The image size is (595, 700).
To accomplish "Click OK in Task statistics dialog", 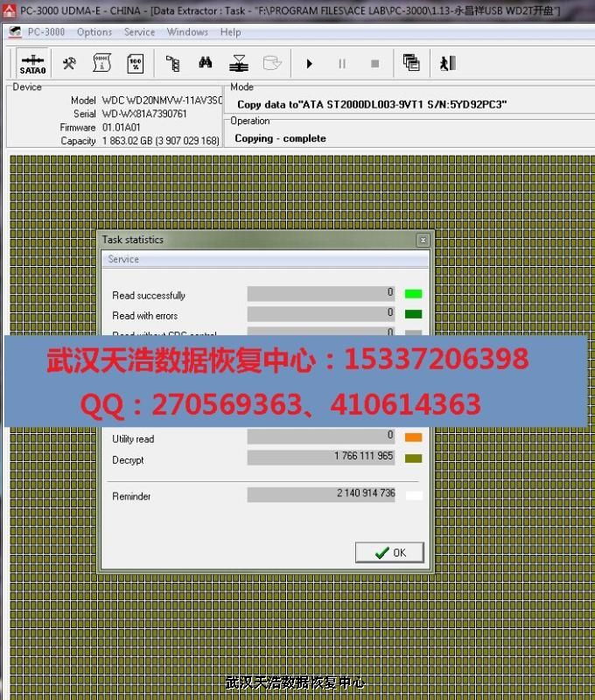I will pyautogui.click(x=389, y=552).
